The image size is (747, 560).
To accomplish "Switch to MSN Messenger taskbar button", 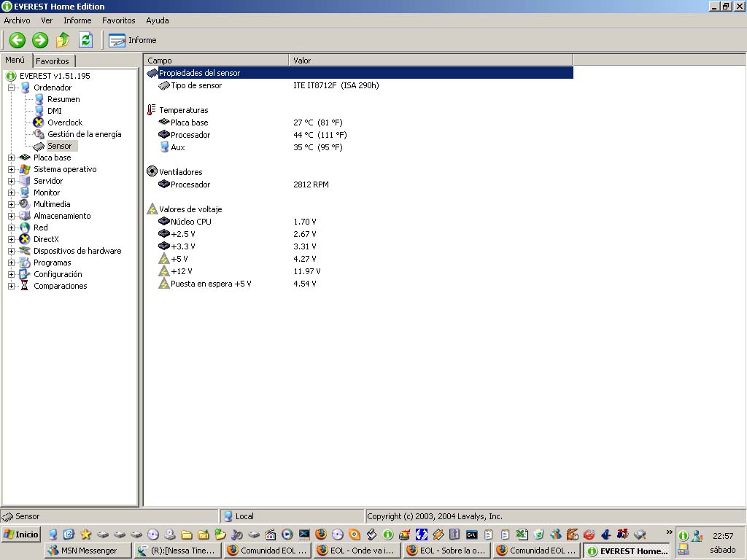I will click(88, 551).
